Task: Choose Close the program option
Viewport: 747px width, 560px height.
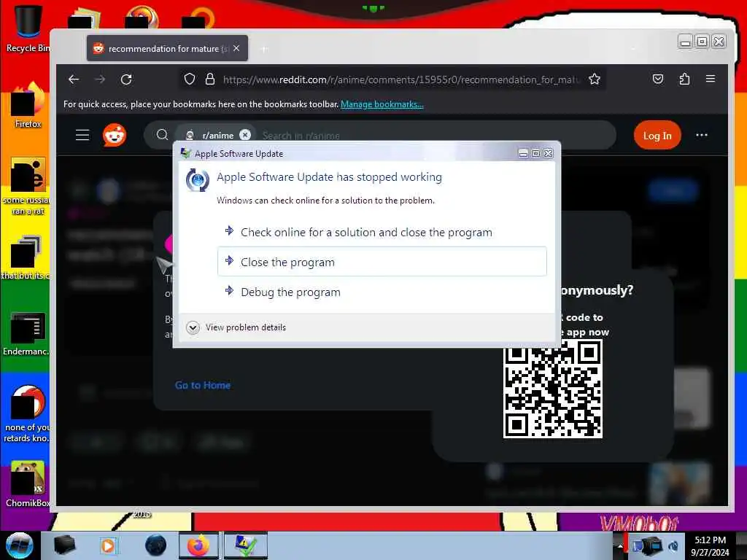Action: [x=382, y=262]
